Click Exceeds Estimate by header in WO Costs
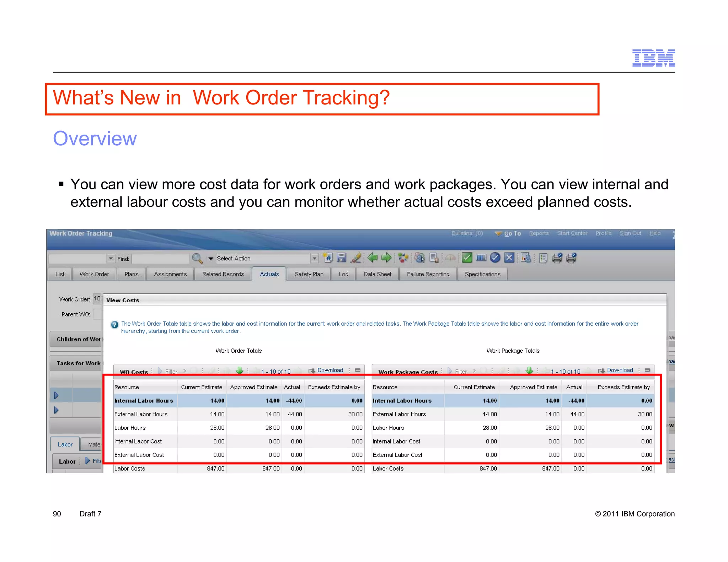Screen dimensions: 728x562 (334, 387)
